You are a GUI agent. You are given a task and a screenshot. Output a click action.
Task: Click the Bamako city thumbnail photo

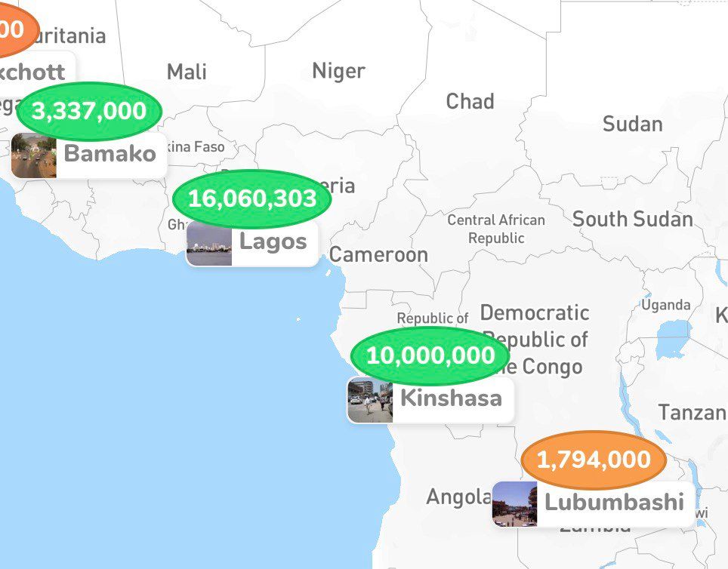(x=34, y=155)
